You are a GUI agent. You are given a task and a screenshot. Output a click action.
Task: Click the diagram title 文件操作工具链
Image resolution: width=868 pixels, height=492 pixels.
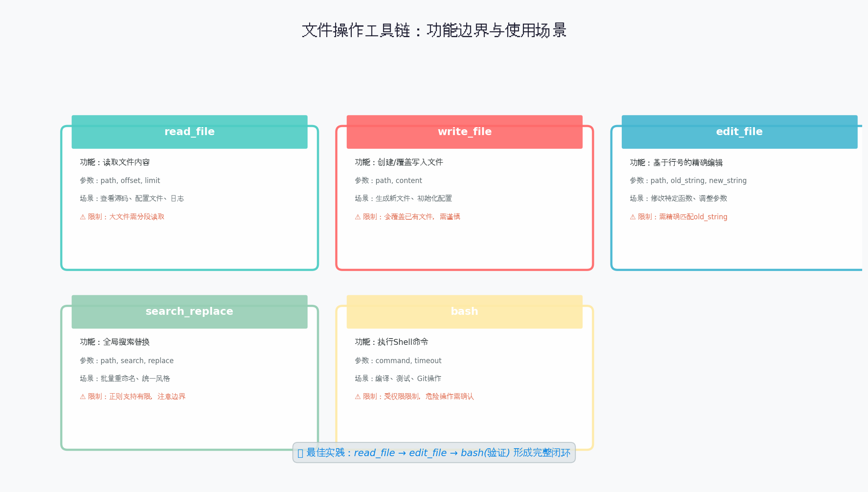(x=434, y=30)
